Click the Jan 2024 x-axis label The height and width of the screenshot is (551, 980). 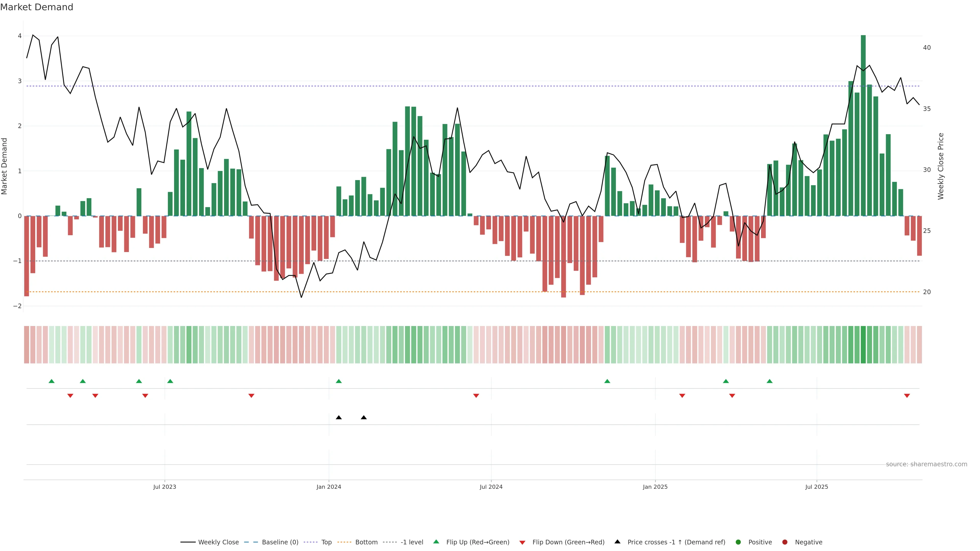(x=329, y=487)
